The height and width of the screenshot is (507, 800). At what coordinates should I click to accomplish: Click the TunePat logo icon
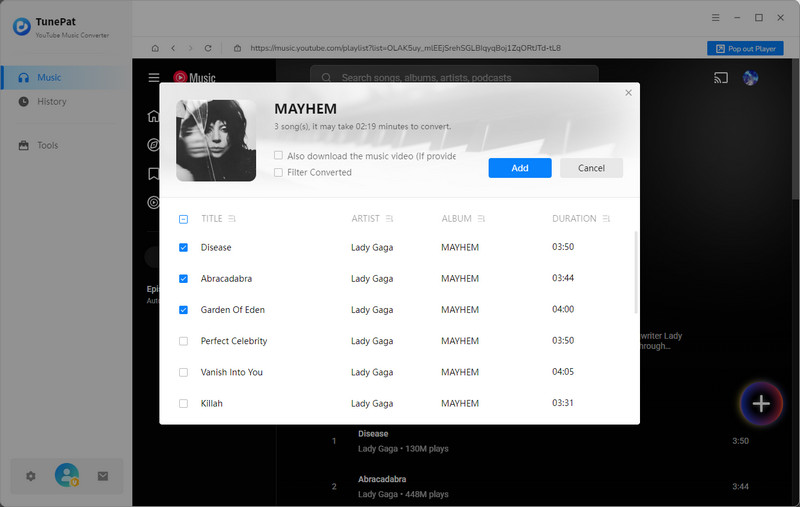pos(22,27)
